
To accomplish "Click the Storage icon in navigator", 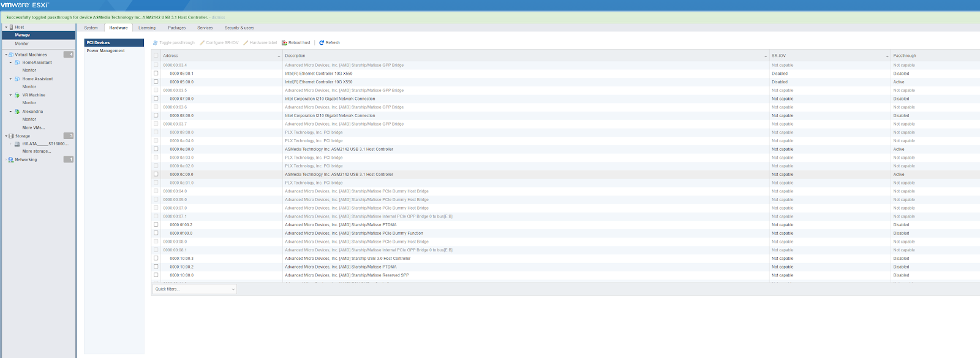I will (x=11, y=136).
